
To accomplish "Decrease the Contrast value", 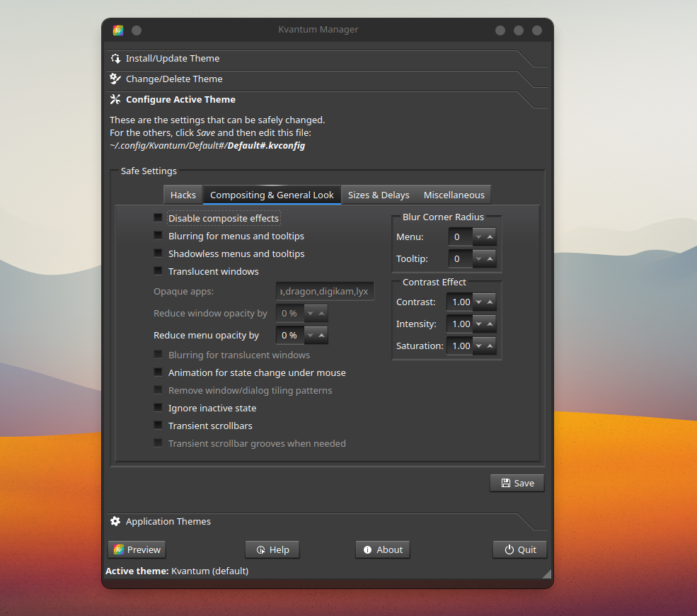I will pyautogui.click(x=479, y=302).
